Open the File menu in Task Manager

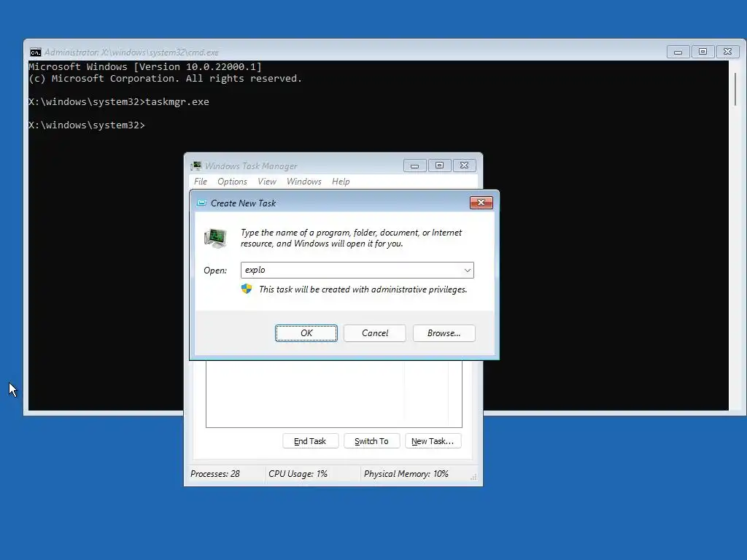click(201, 182)
